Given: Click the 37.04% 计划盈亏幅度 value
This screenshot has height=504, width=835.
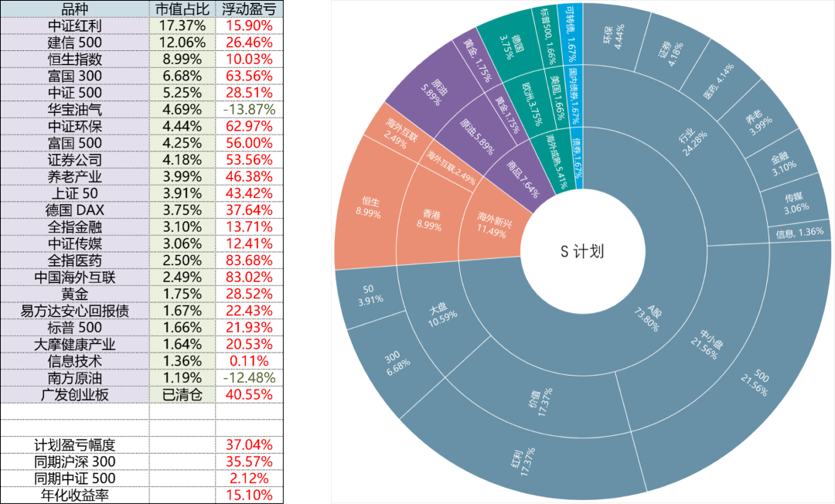Looking at the screenshot, I should 248,445.
